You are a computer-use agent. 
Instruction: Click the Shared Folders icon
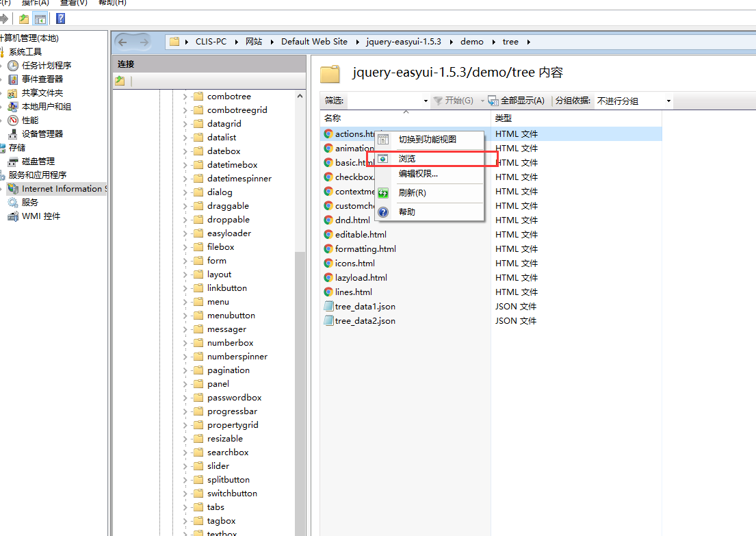[x=13, y=93]
